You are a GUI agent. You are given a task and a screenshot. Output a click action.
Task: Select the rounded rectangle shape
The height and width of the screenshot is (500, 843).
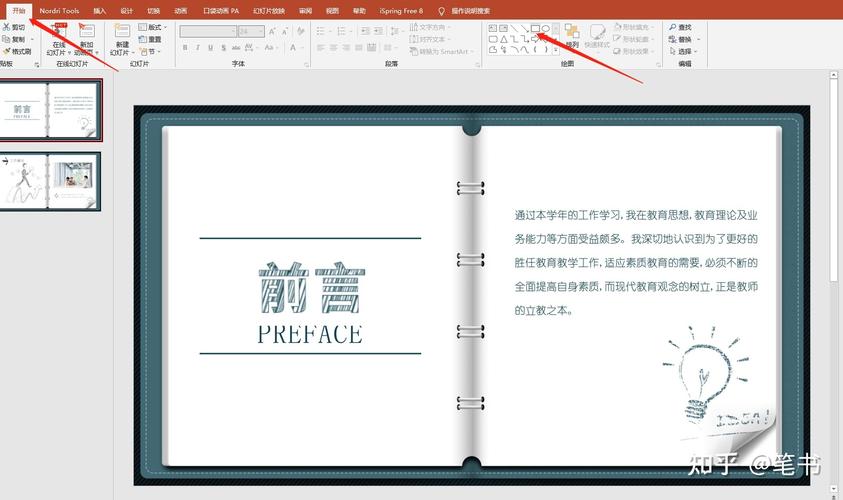[492, 39]
